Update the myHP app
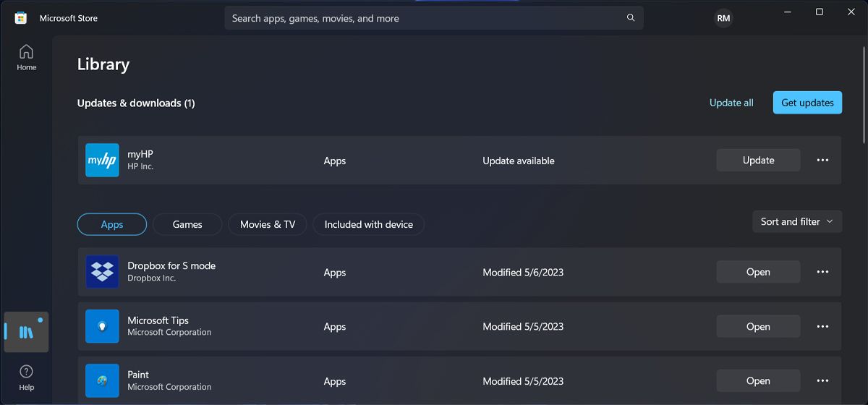 click(x=758, y=160)
